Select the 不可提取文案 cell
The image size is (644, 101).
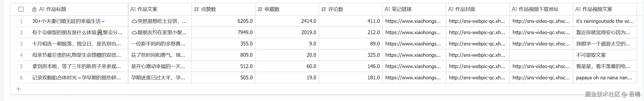coord(591,55)
